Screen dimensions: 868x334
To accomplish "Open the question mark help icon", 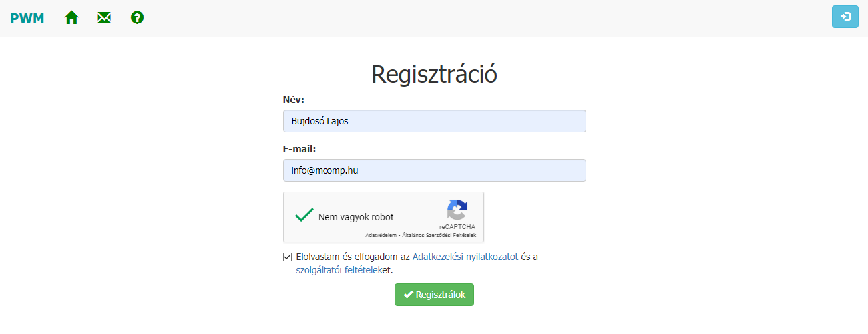I will (x=138, y=18).
